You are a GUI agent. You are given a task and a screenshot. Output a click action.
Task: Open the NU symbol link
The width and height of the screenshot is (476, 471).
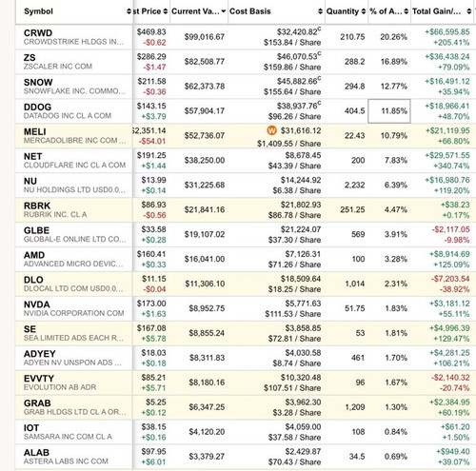tap(30, 181)
